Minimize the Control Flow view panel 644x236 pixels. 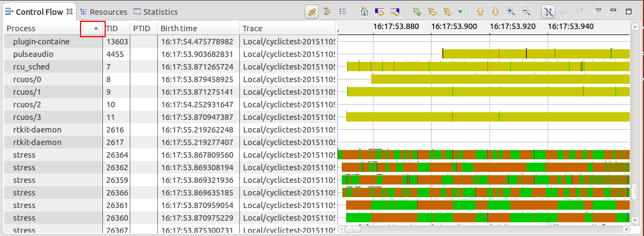613,10
